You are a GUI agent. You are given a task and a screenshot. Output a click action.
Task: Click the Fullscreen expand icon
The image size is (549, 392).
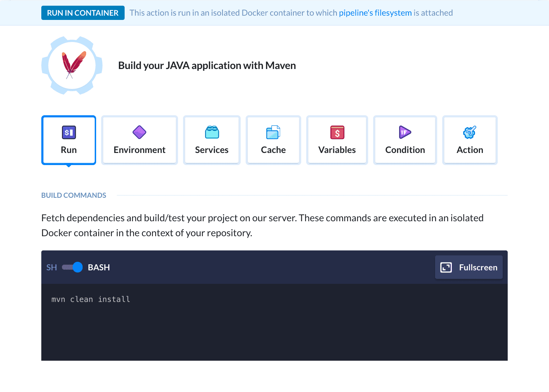click(x=446, y=267)
